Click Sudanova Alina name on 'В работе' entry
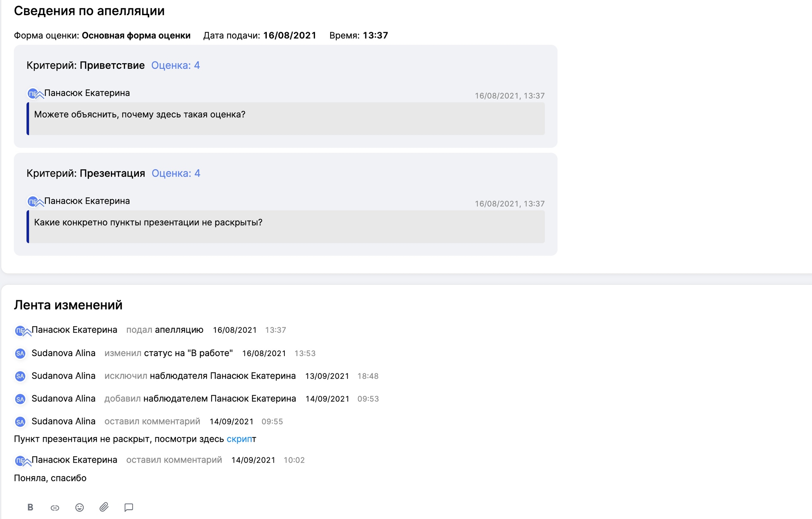Viewport: 812px width, 519px height. point(63,353)
